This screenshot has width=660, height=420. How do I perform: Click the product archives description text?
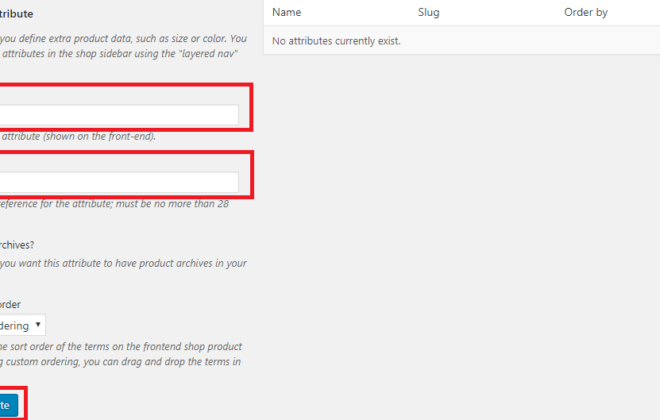[123, 263]
